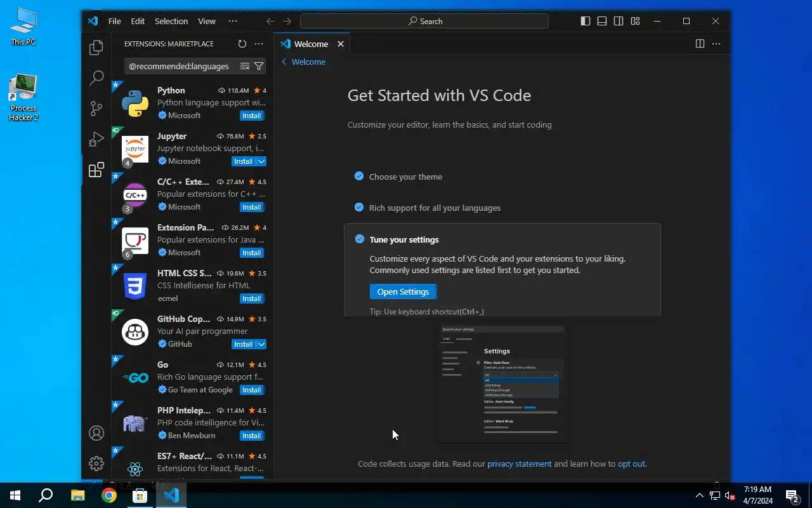812x508 pixels.
Task: Switch to the Welcome tab
Action: point(311,44)
